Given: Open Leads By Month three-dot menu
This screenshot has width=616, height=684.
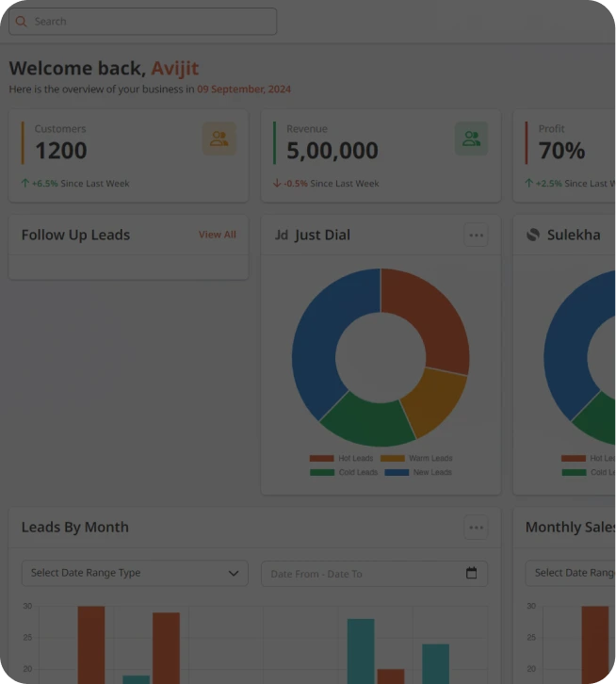Looking at the screenshot, I should coord(476,528).
